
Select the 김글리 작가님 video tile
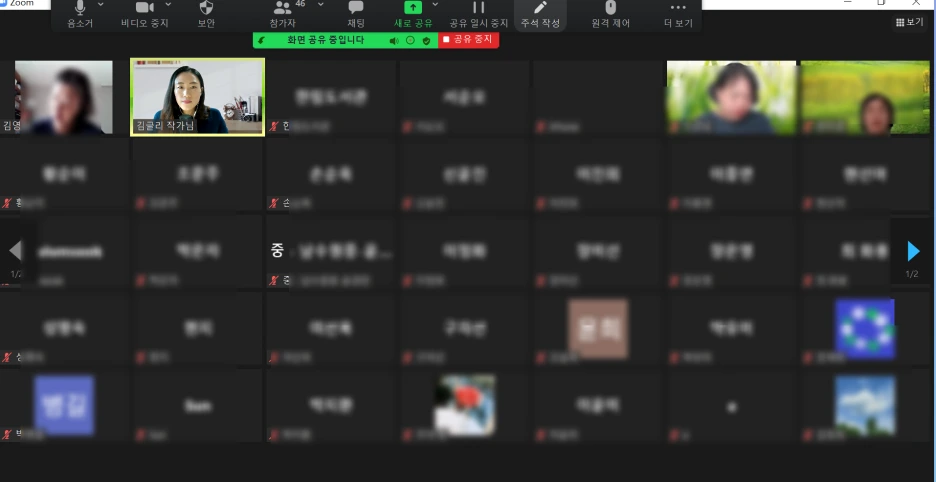(x=198, y=97)
